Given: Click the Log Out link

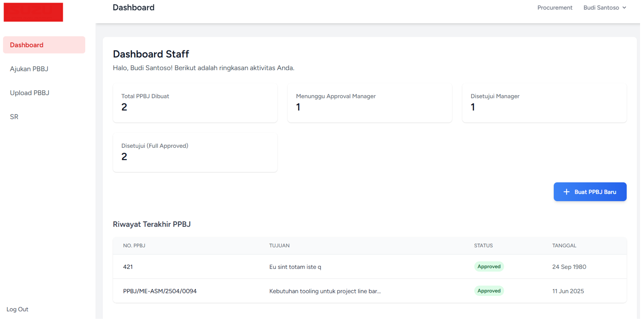Looking at the screenshot, I should 18,309.
